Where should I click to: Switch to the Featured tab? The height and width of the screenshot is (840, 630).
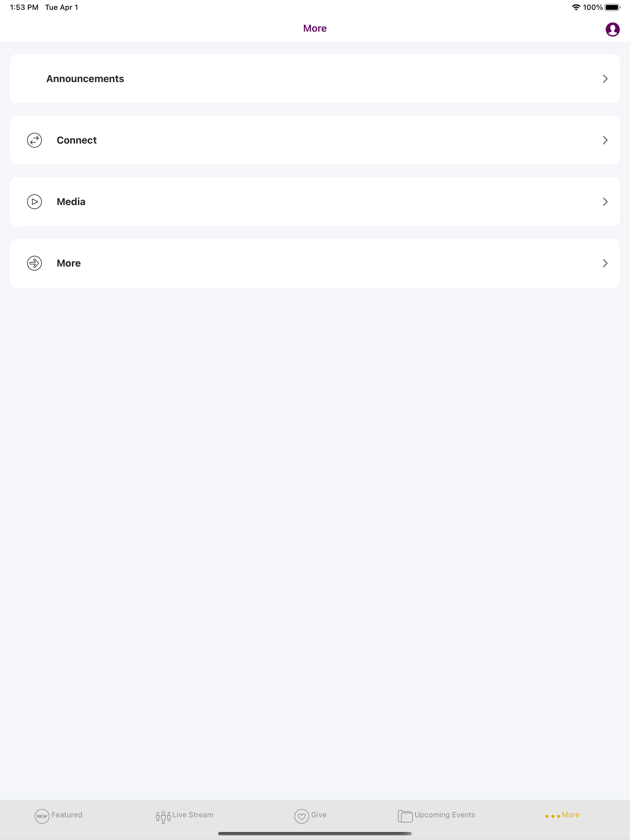(x=67, y=814)
